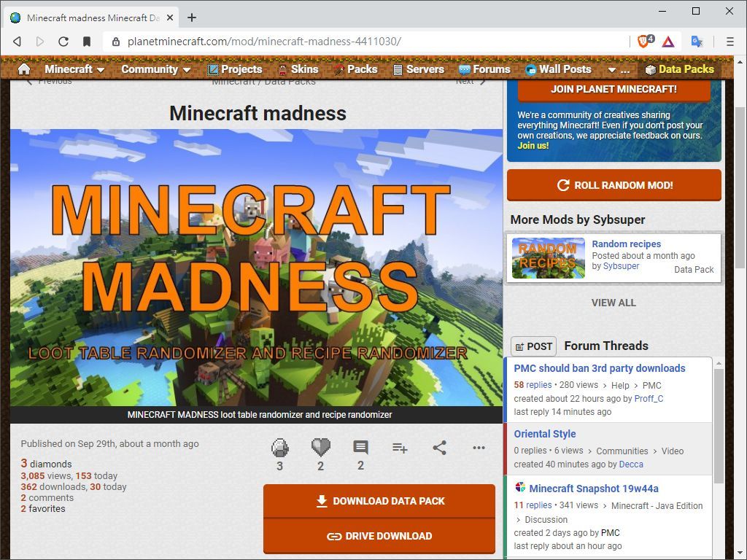Select the '3,085 views, 153 today' text

coord(69,475)
